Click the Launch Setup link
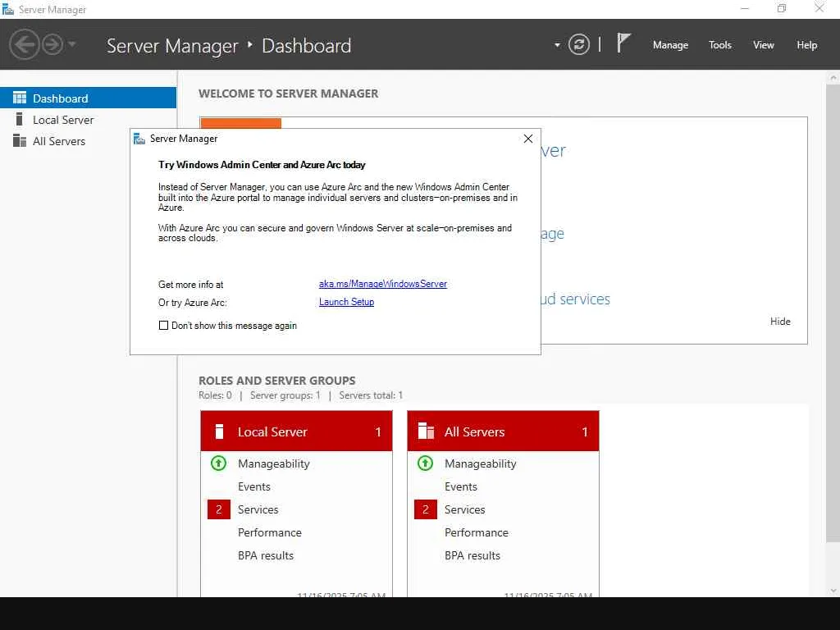The height and width of the screenshot is (630, 840). (x=347, y=302)
